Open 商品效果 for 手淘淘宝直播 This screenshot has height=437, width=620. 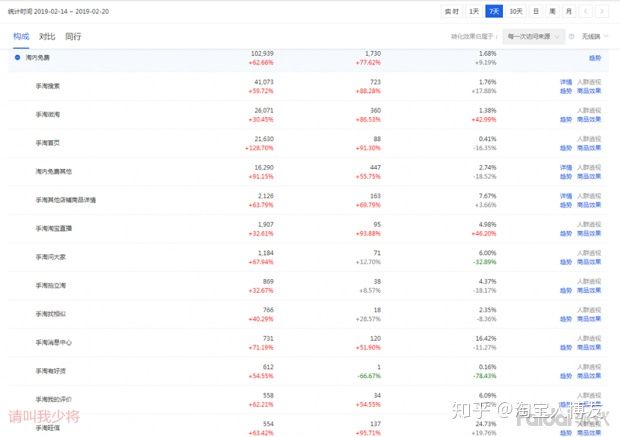(x=589, y=233)
